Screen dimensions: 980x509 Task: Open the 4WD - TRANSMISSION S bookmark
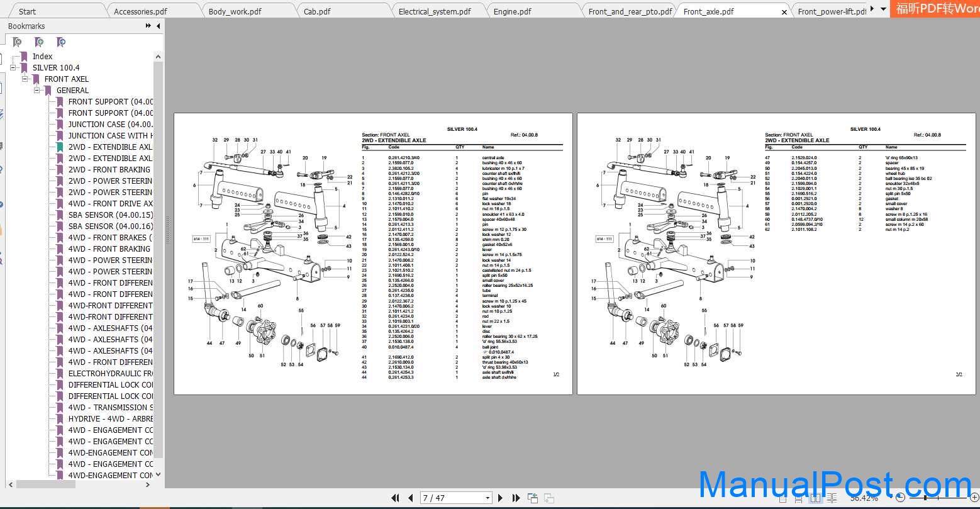tap(110, 407)
